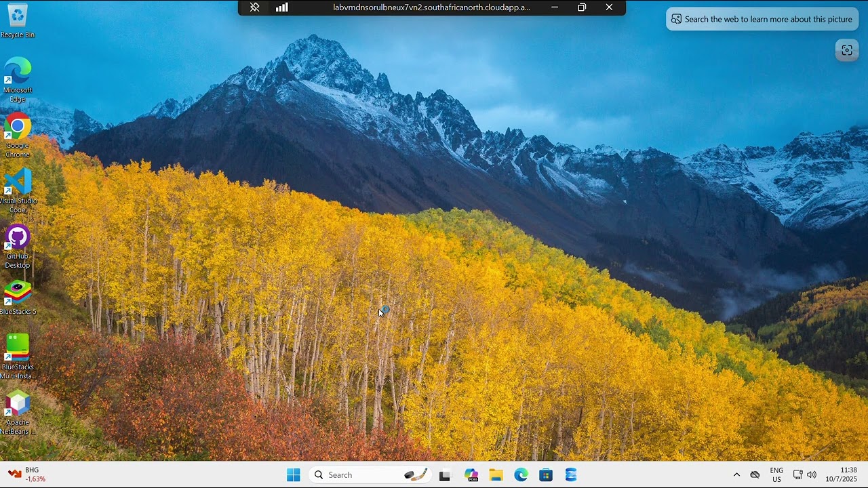868x488 pixels.
Task: Restore down the remote desktop window
Action: (582, 7)
